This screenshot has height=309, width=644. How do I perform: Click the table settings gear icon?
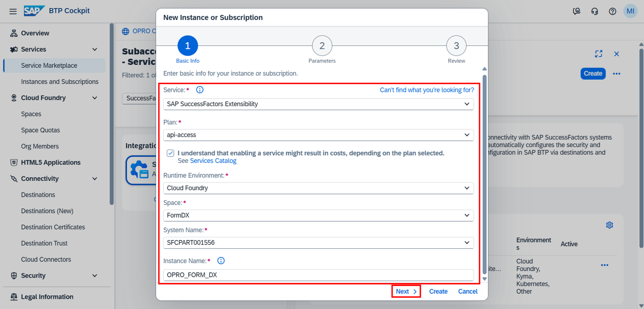pyautogui.click(x=609, y=225)
